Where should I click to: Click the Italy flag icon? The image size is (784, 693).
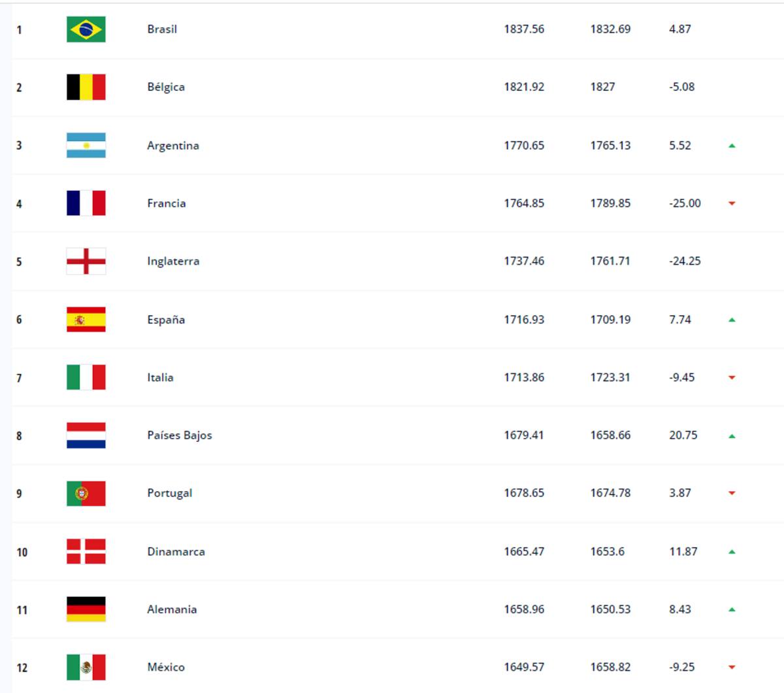86,377
